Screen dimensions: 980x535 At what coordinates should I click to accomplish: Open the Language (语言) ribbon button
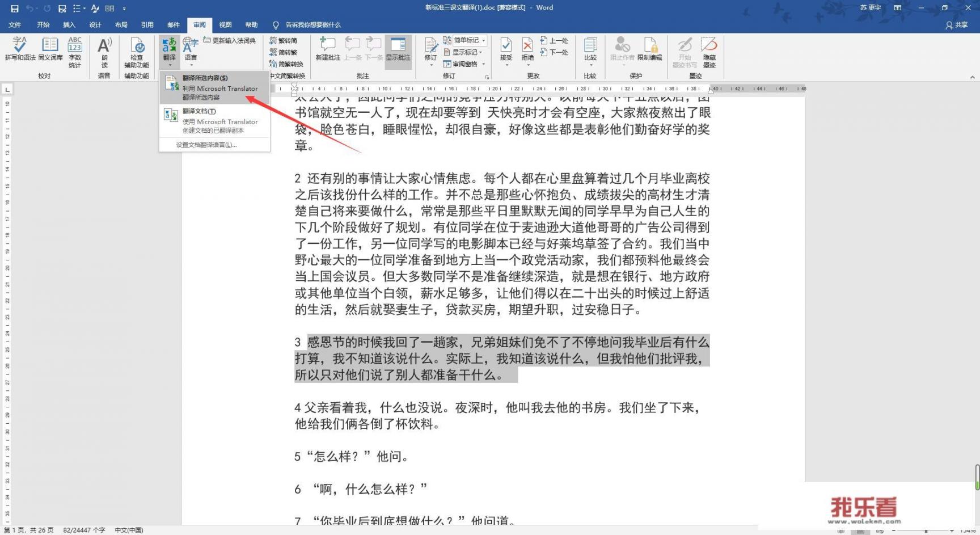tap(191, 51)
